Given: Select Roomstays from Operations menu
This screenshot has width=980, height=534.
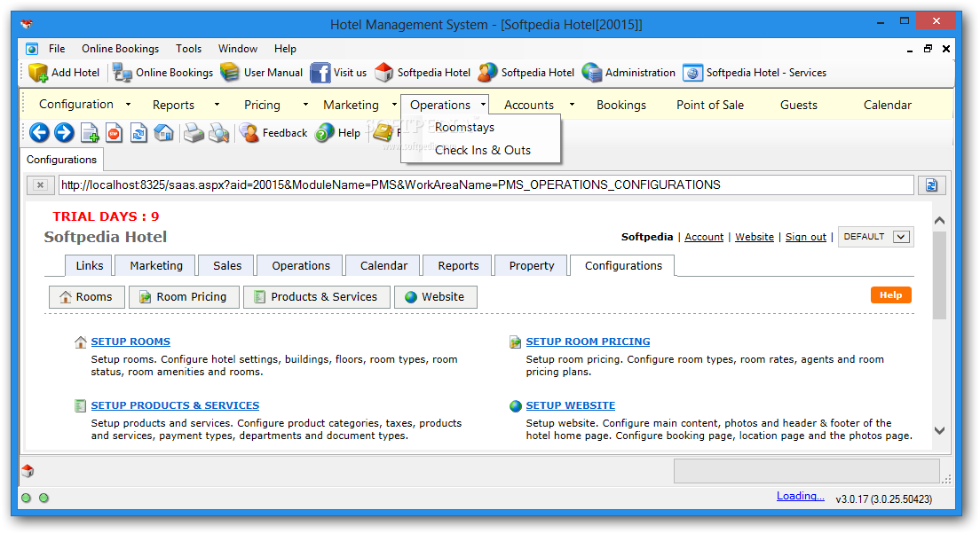Looking at the screenshot, I should click(x=464, y=128).
